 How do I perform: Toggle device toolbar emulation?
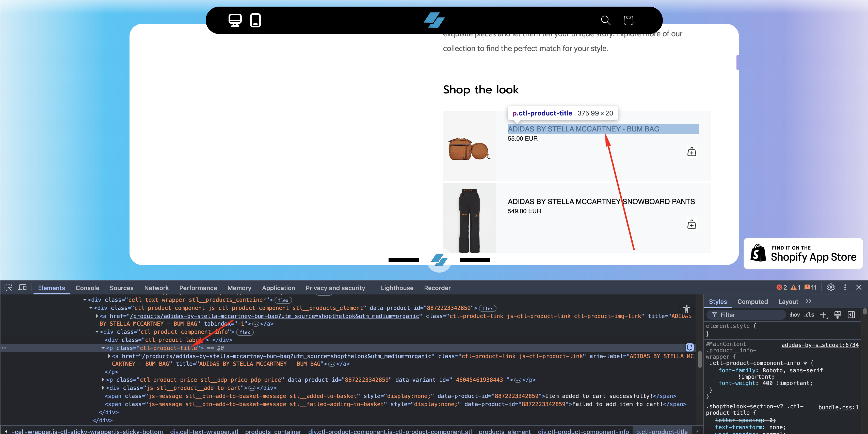pos(23,288)
